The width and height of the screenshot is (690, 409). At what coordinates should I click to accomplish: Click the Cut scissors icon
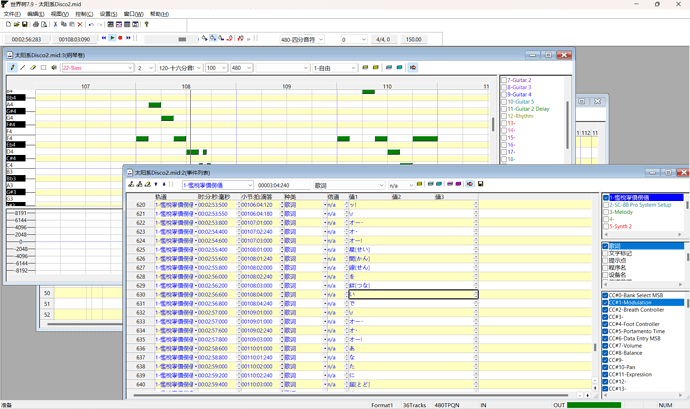(x=55, y=25)
